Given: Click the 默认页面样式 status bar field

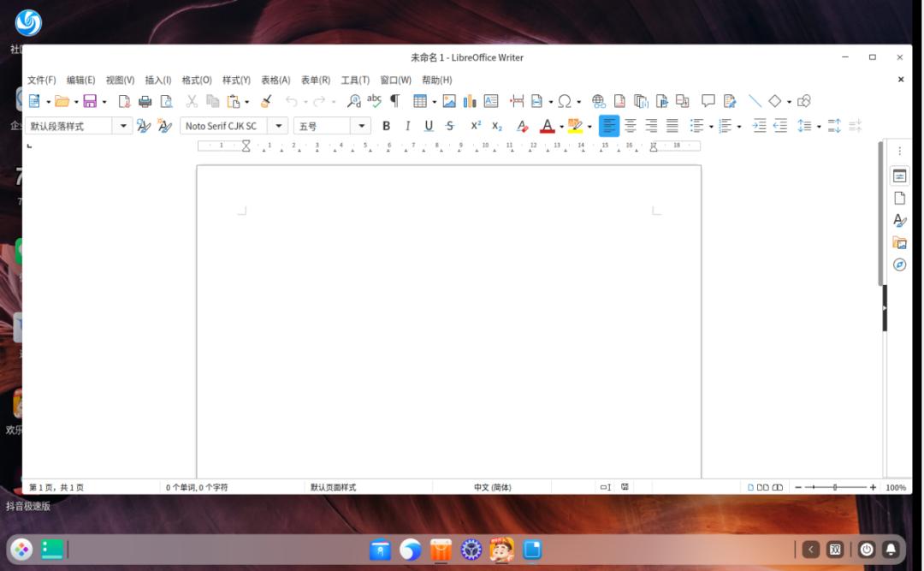Looking at the screenshot, I should coord(333,487).
